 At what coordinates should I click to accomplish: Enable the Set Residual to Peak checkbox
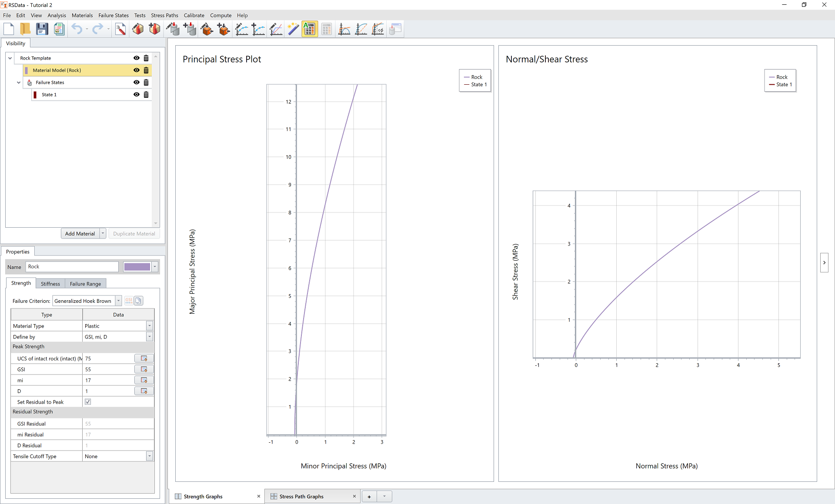click(88, 401)
